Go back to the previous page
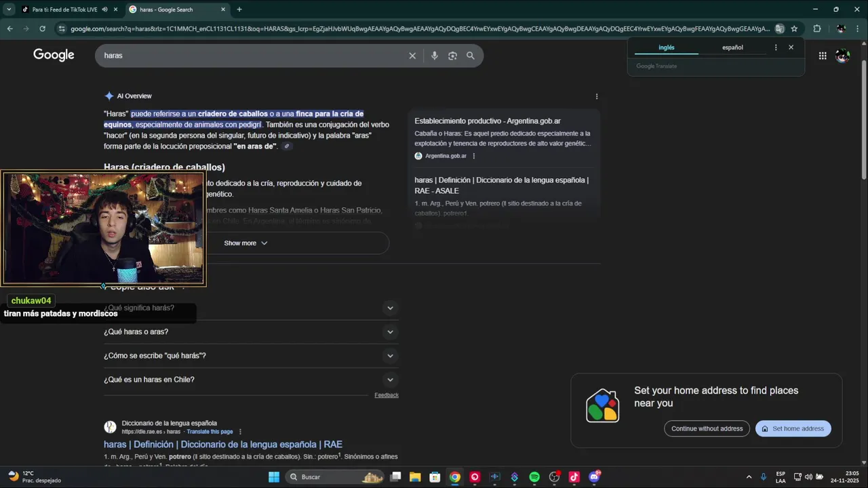The width and height of the screenshot is (868, 488). coord(9,28)
